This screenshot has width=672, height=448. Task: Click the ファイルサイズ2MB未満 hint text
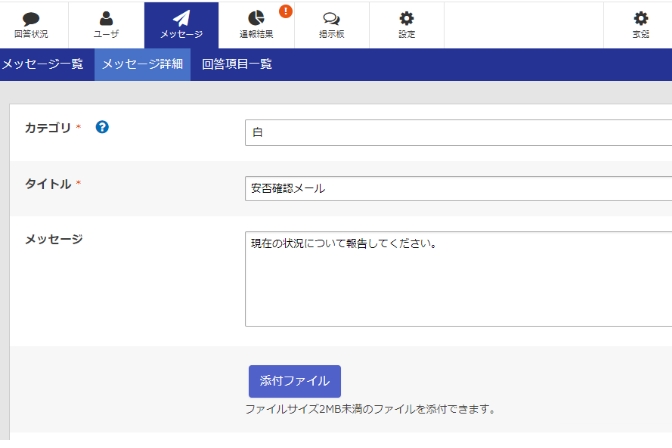point(370,409)
